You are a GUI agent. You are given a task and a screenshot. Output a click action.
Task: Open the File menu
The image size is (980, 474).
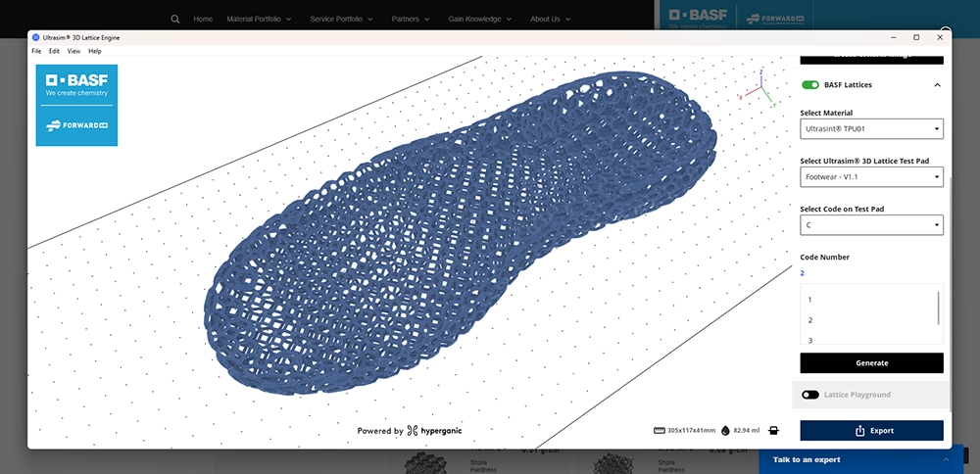click(36, 51)
